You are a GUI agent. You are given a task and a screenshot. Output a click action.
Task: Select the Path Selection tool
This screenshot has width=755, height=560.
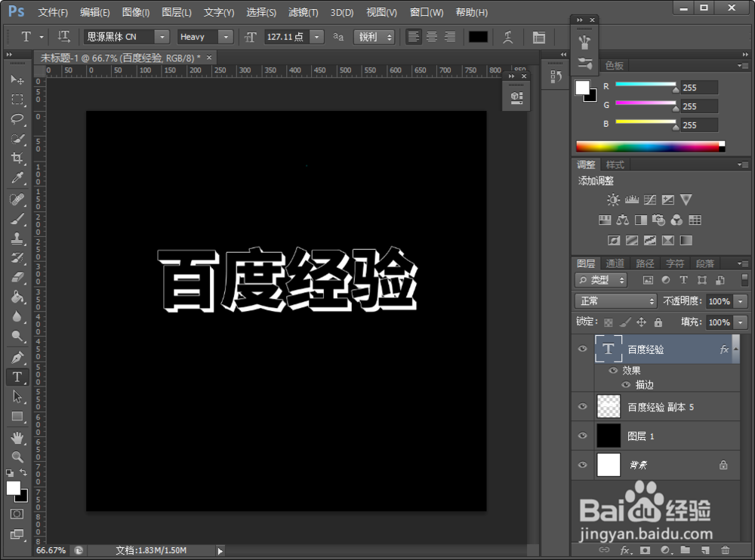[x=17, y=396]
